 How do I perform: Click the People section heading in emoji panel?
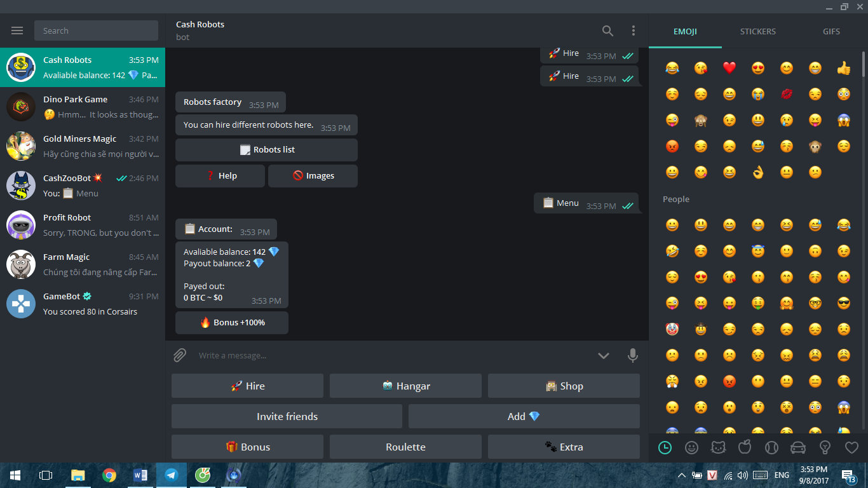click(x=676, y=199)
